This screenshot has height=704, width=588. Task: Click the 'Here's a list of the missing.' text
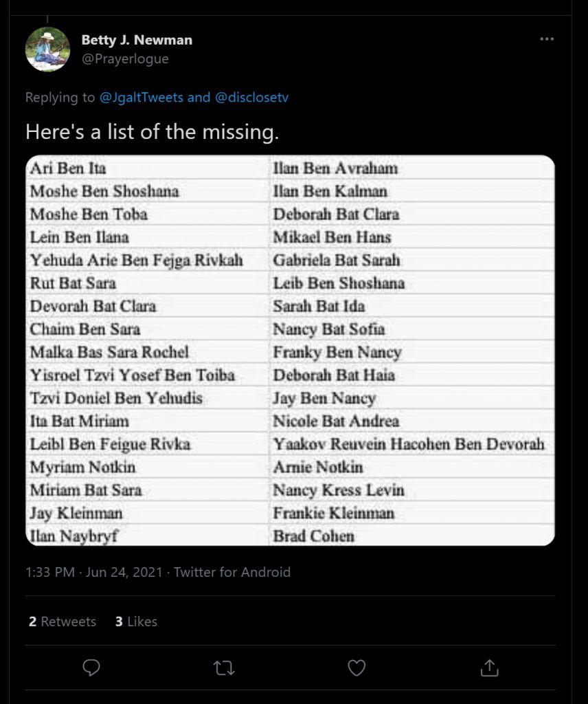pos(152,132)
